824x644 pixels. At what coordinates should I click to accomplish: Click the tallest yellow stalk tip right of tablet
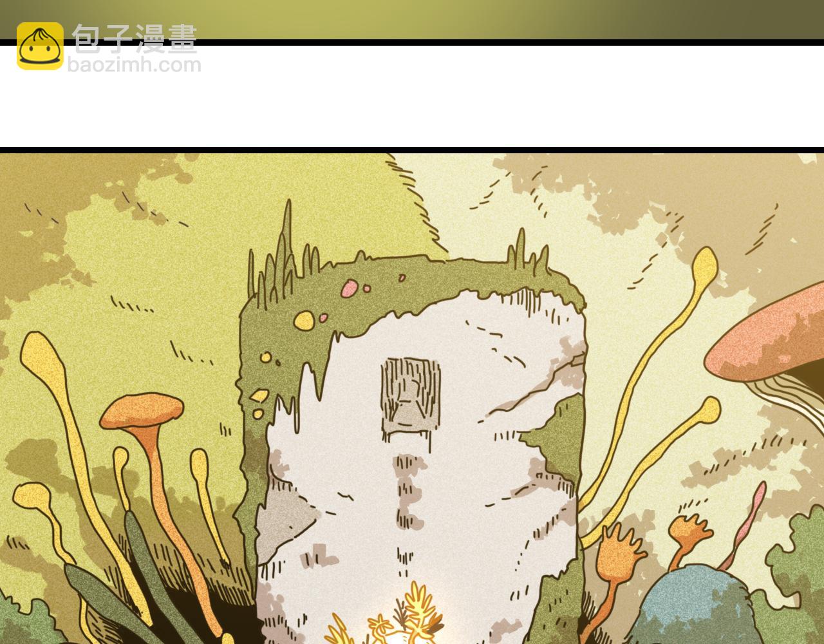704,264
